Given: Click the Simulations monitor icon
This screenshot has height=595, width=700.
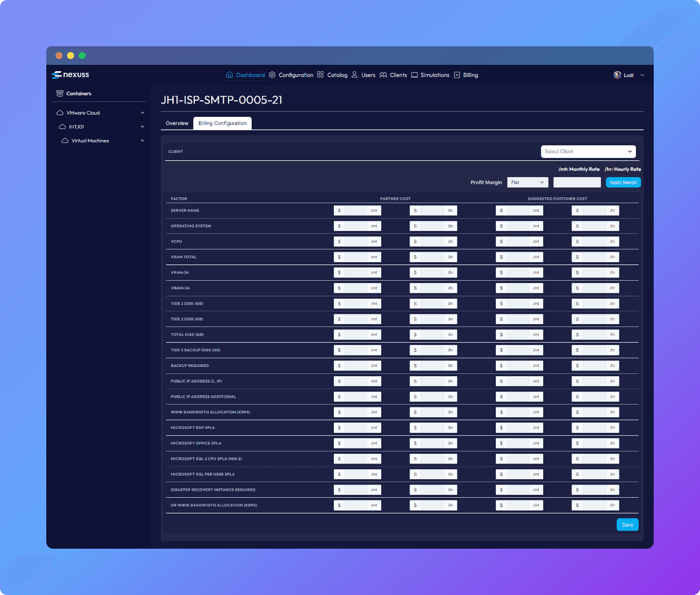Looking at the screenshot, I should click(x=414, y=75).
